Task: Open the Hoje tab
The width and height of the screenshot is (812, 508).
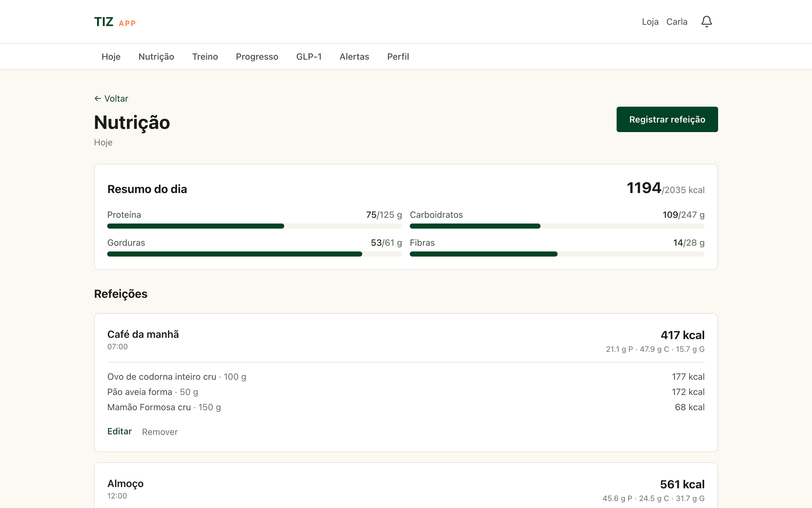Action: click(111, 57)
